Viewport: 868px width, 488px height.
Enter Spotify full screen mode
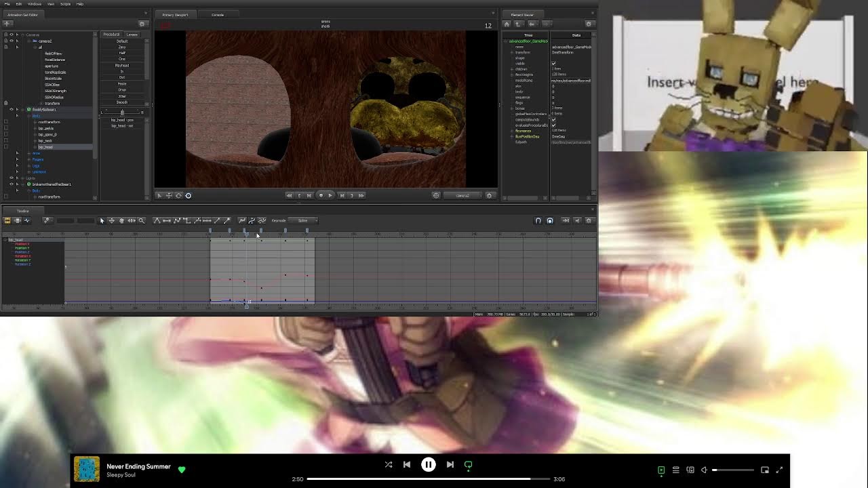pos(779,470)
